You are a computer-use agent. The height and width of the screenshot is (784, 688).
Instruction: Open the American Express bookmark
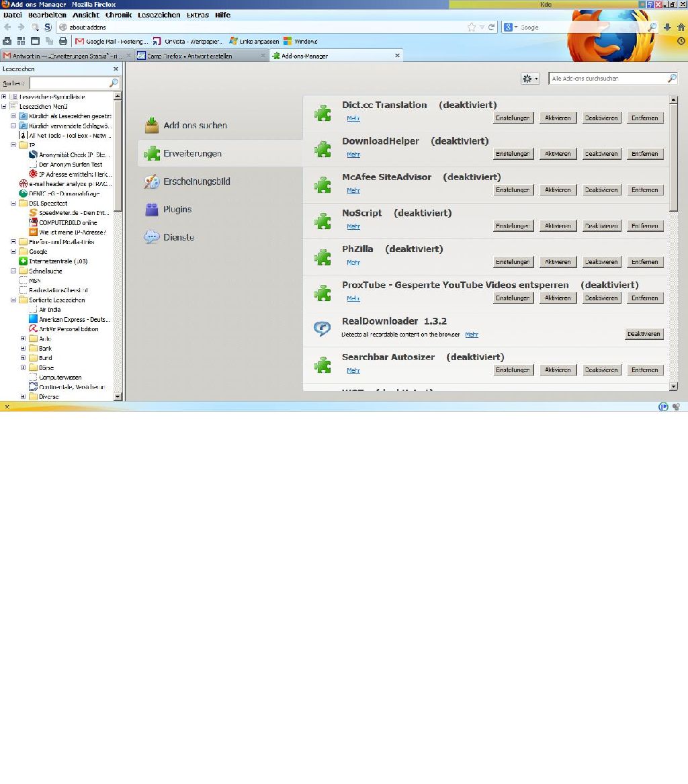tap(70, 319)
